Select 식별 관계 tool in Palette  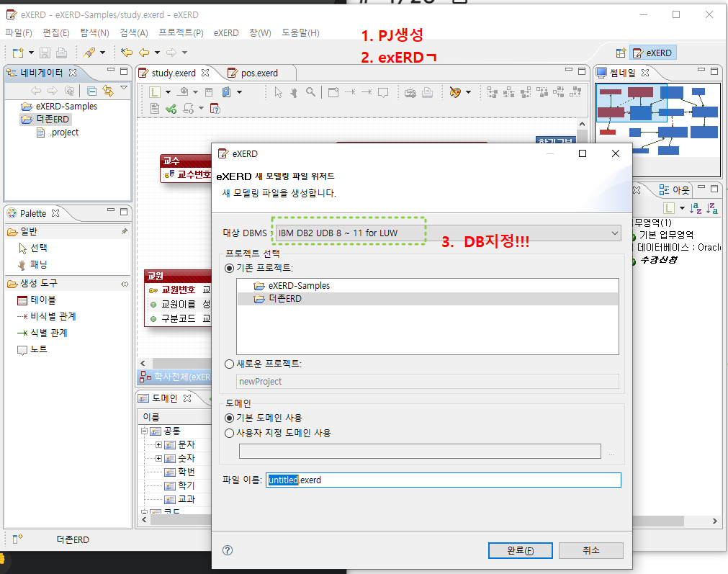coord(42,333)
